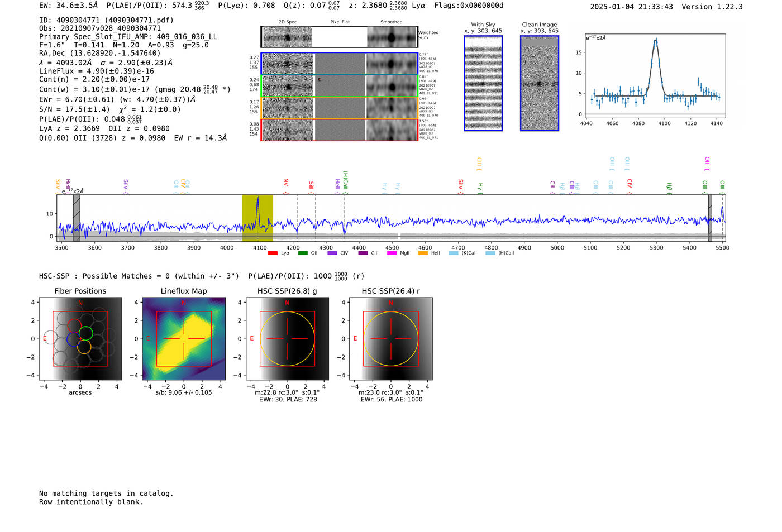The image size is (782, 532).
Task: Click the Flags:0x0000000d header text
Action: 469,6
